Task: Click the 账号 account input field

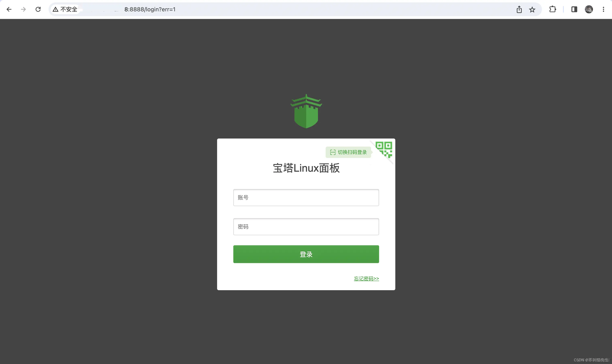Action: pos(306,197)
